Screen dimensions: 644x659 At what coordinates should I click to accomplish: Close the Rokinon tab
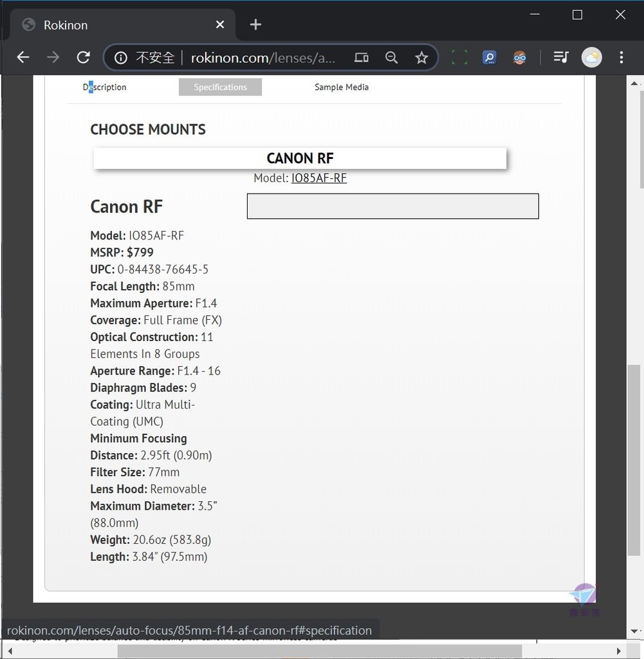(220, 25)
